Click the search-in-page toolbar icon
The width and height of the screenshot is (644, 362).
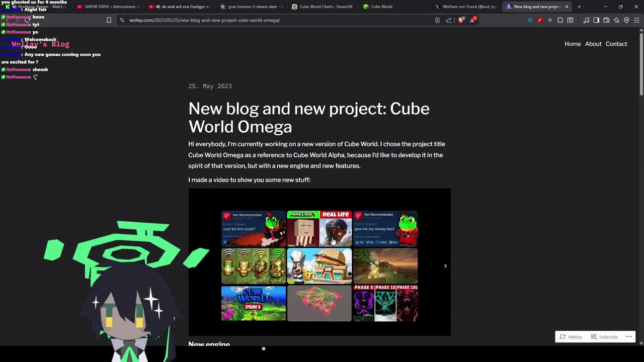point(570,20)
